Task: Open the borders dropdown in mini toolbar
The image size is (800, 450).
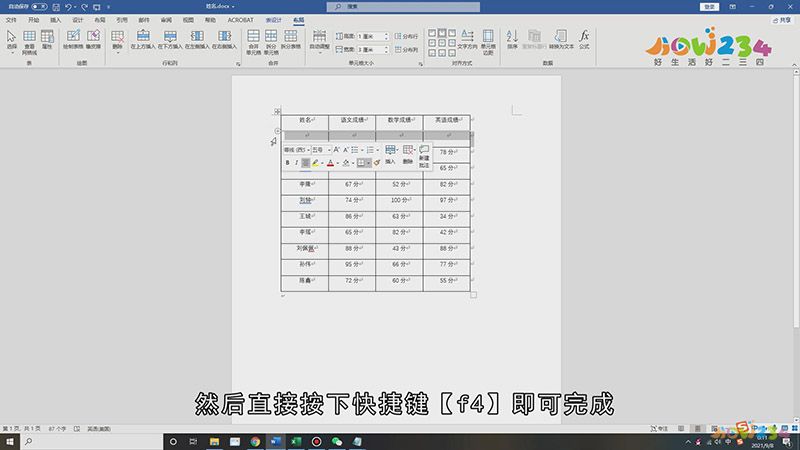Action: (368, 163)
